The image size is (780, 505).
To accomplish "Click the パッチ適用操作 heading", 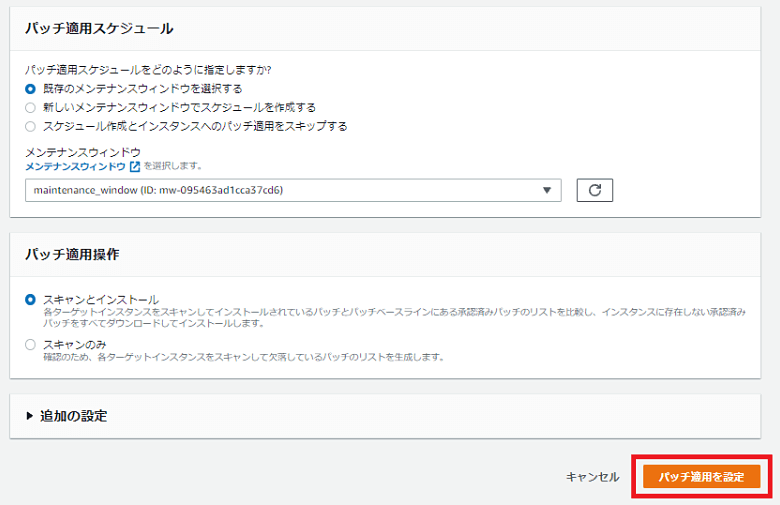I will 72,254.
